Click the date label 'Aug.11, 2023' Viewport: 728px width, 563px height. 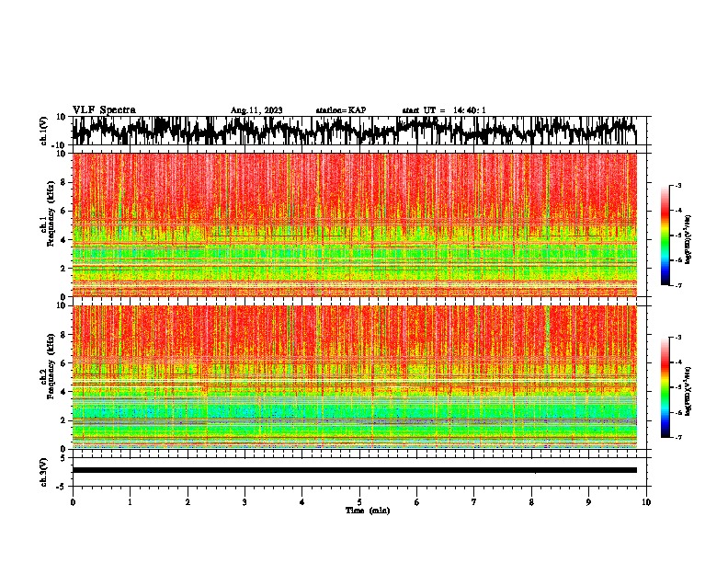coord(256,110)
